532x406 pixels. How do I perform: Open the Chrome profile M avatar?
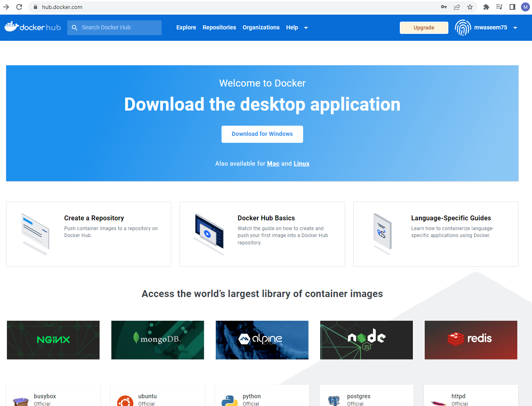(x=525, y=7)
